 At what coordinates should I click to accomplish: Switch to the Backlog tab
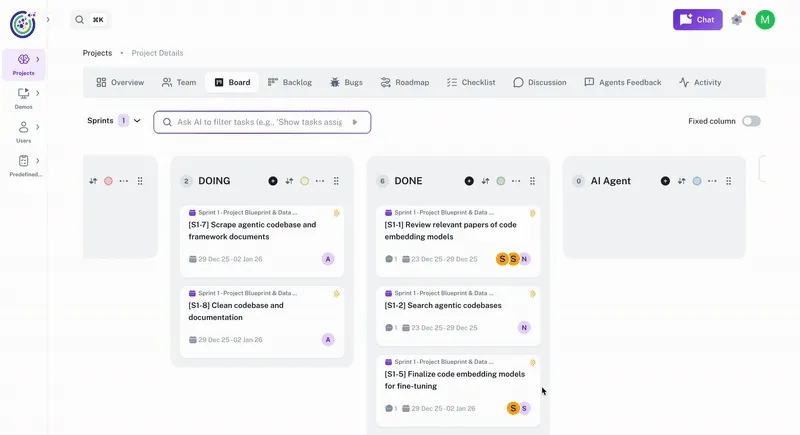(291, 82)
